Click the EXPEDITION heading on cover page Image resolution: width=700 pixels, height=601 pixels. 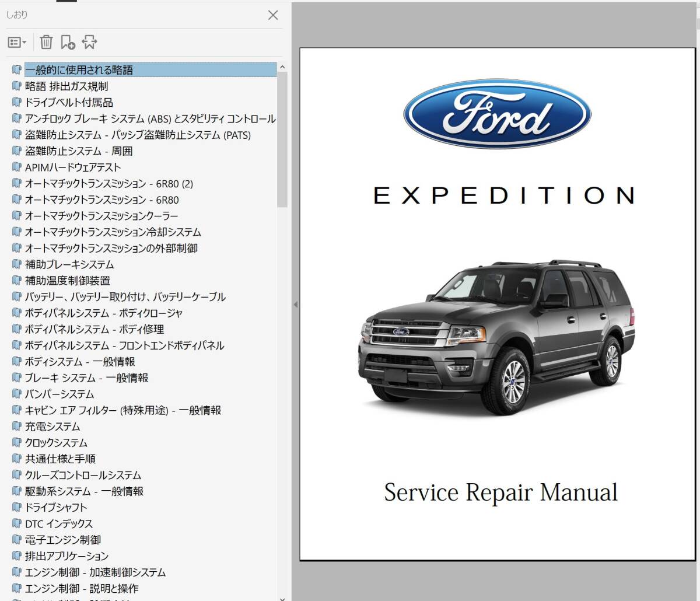pyautogui.click(x=504, y=195)
